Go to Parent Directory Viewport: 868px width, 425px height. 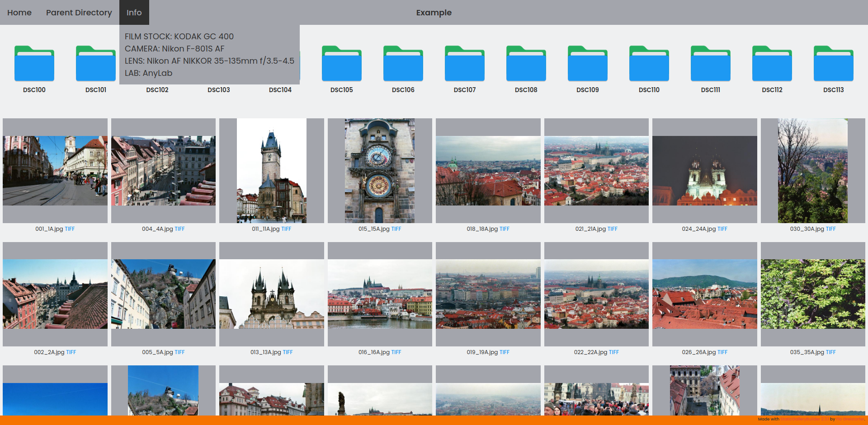[x=79, y=13]
